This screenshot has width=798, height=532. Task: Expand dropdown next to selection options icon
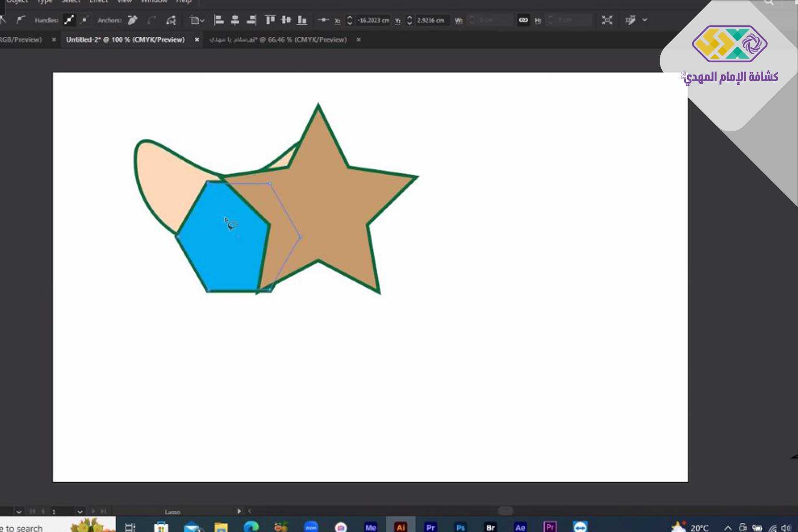pos(645,20)
